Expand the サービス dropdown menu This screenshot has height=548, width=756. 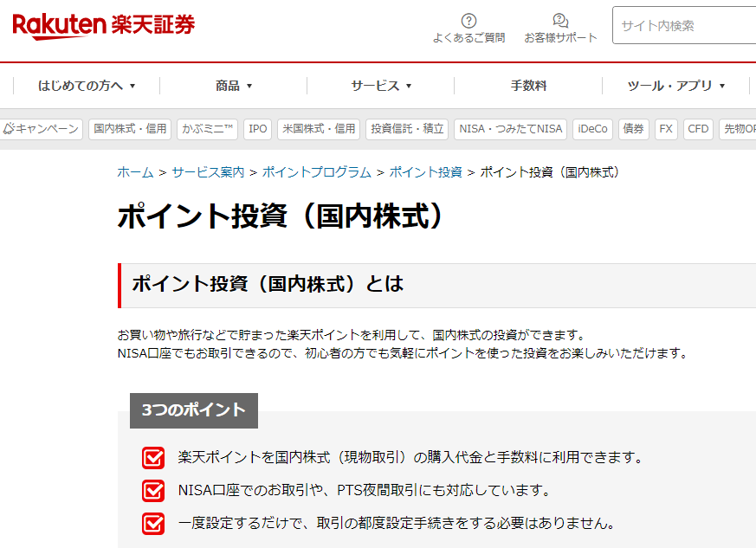pyautogui.click(x=381, y=86)
